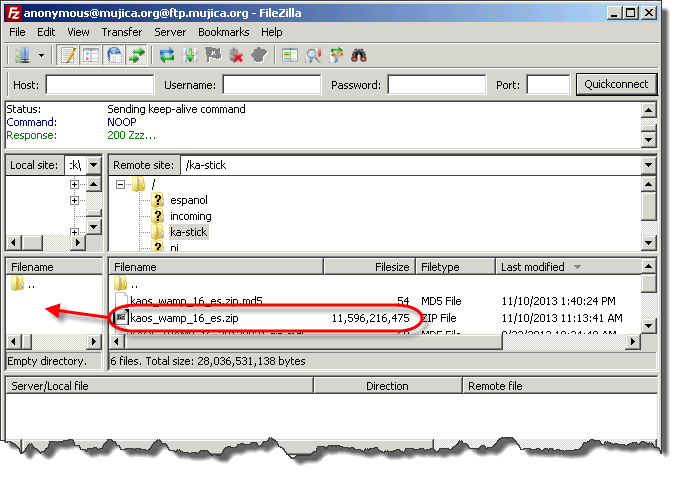
Task: Toggle transfer queue display icon
Action: click(x=137, y=55)
